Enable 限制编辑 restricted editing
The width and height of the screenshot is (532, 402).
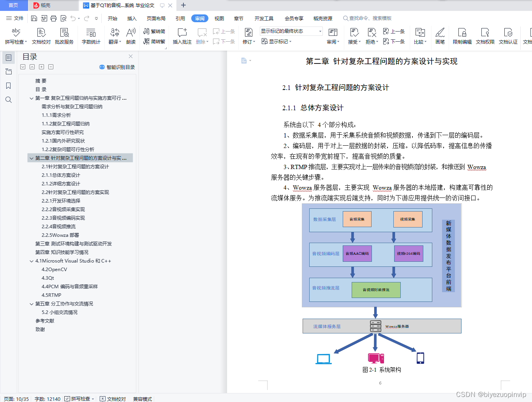tap(462, 35)
